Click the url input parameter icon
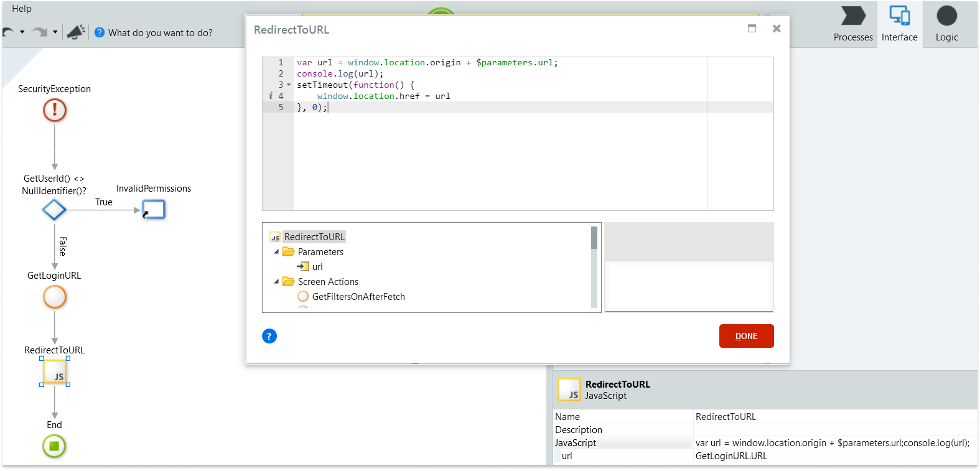The width and height of the screenshot is (980, 471). coord(303,266)
